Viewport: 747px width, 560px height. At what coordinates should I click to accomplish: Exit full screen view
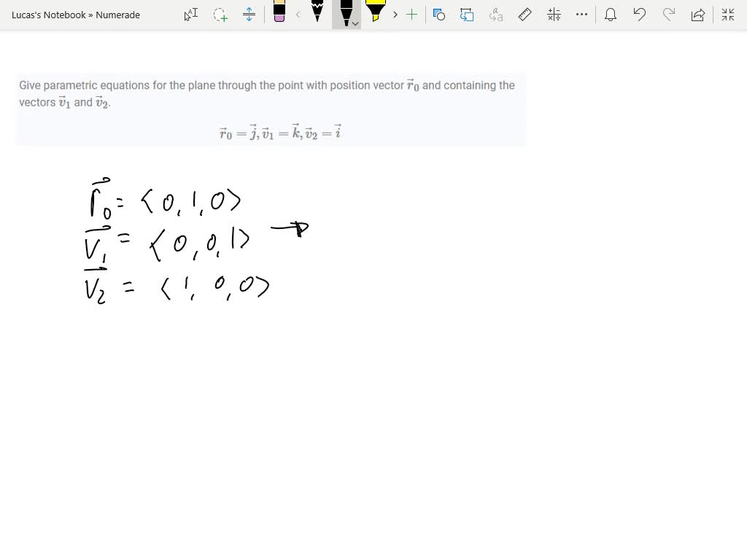click(x=727, y=15)
